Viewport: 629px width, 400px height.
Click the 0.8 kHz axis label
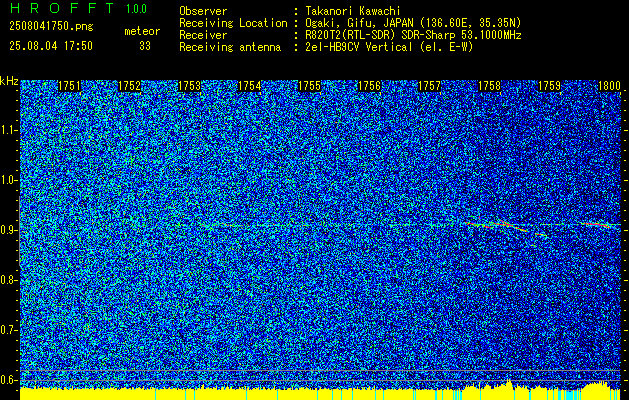coord(8,280)
